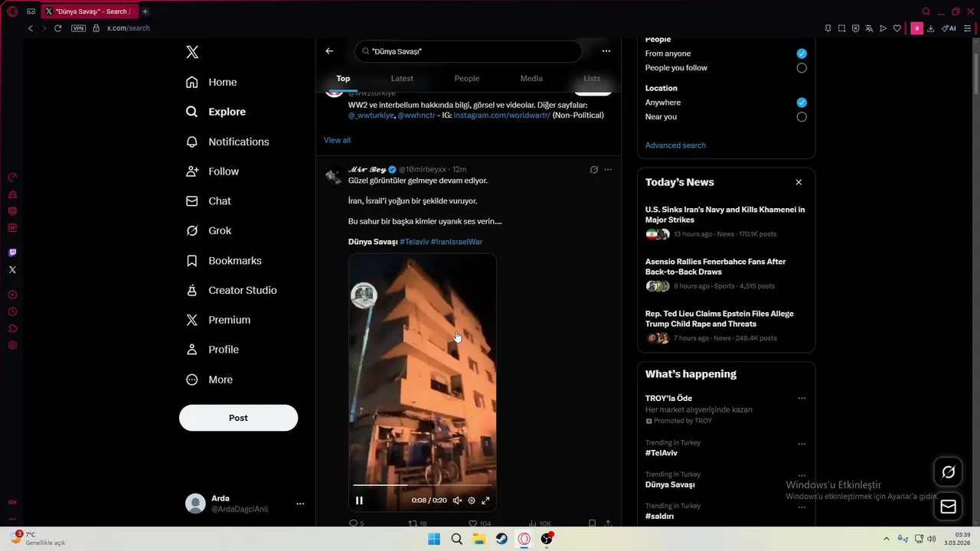Reload the page in Opera
This screenshot has height=551, width=980.
click(57, 28)
